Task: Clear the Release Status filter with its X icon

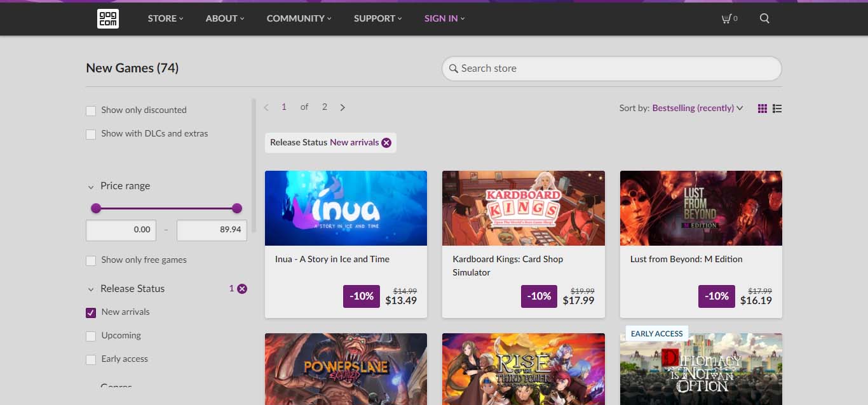Action: (x=241, y=288)
